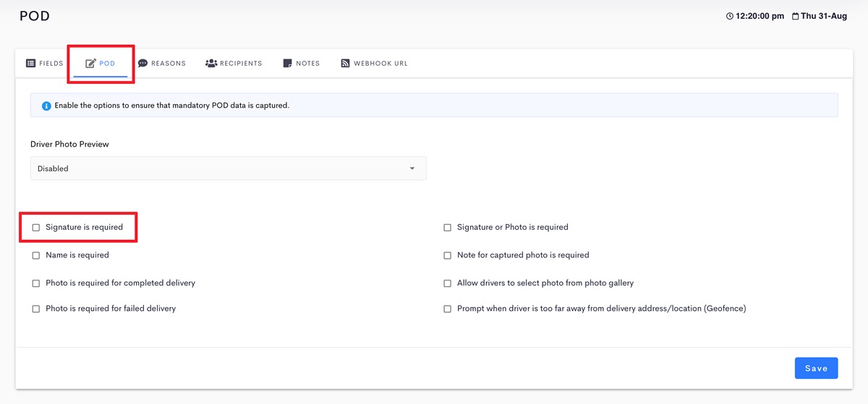
Task: Toggle Signature or Photo is required
Action: [448, 228]
